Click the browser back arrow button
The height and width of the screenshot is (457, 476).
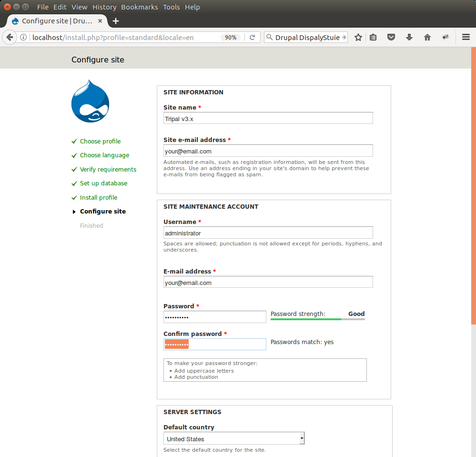[10, 37]
